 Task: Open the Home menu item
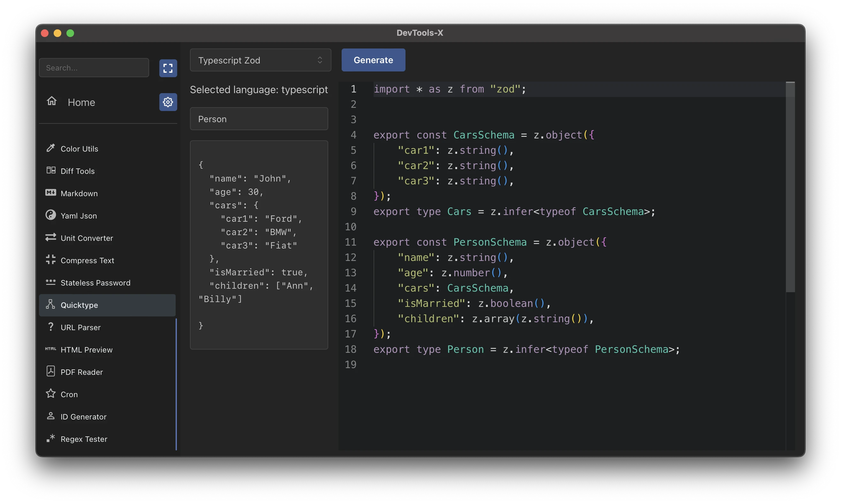[81, 102]
